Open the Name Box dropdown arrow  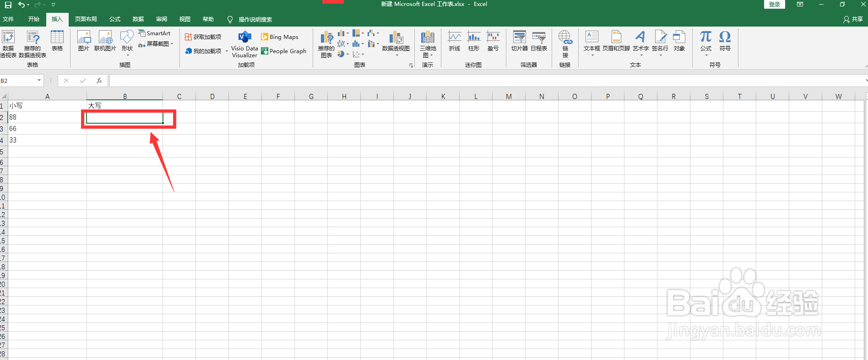click(x=39, y=81)
